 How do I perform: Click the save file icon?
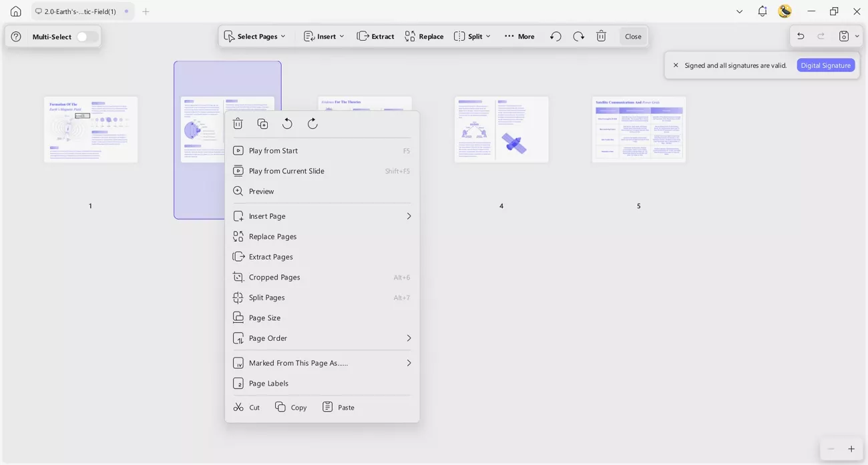click(x=844, y=36)
